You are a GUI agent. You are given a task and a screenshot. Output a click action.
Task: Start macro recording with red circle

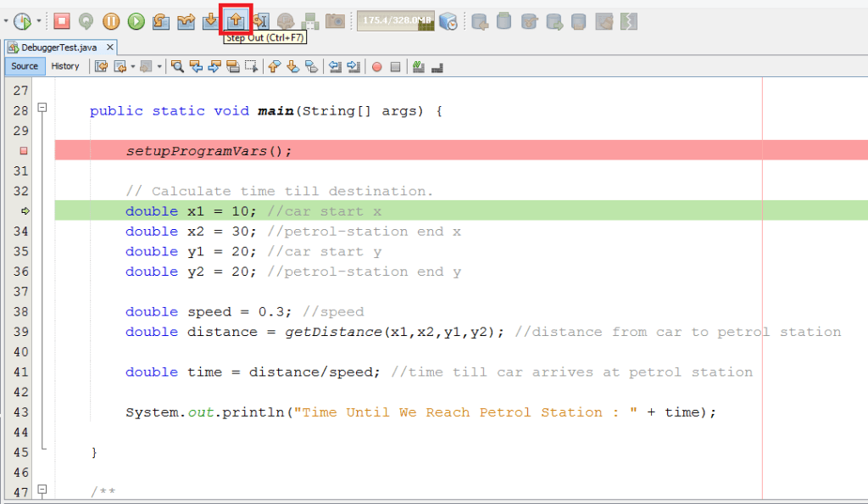coord(376,66)
